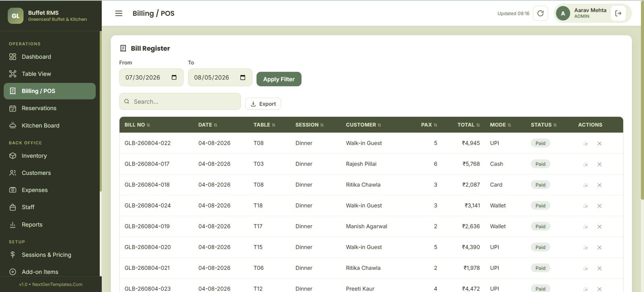Image resolution: width=644 pixels, height=292 pixels.
Task: Open Sessions & Pricing setup
Action: (x=50, y=255)
